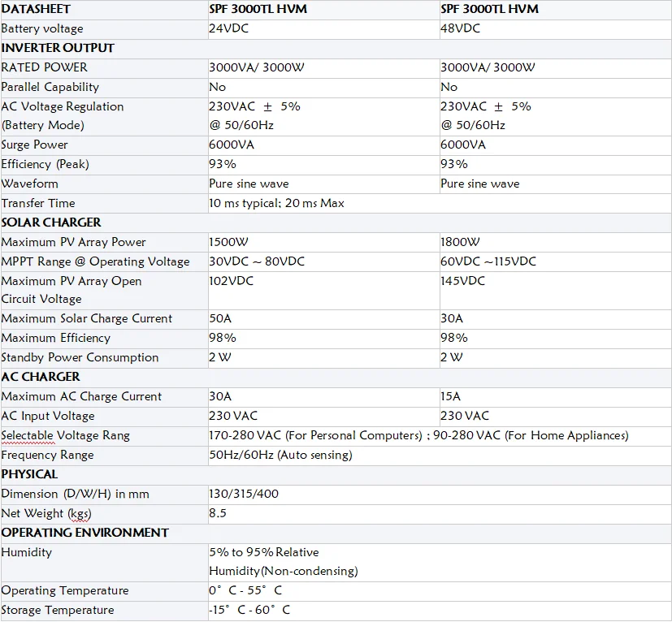Click the SOLAR CHARGER section heading
The image size is (672, 622).
point(51,222)
